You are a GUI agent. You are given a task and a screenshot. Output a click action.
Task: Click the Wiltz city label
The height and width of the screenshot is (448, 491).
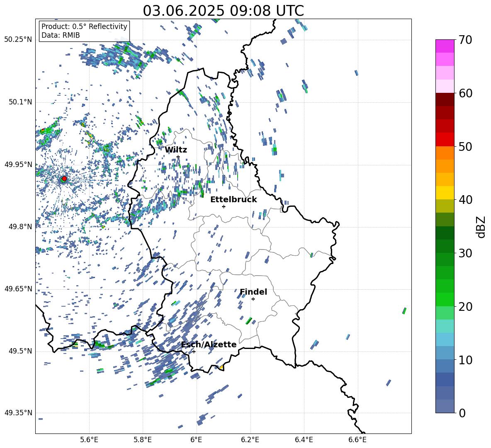point(176,150)
